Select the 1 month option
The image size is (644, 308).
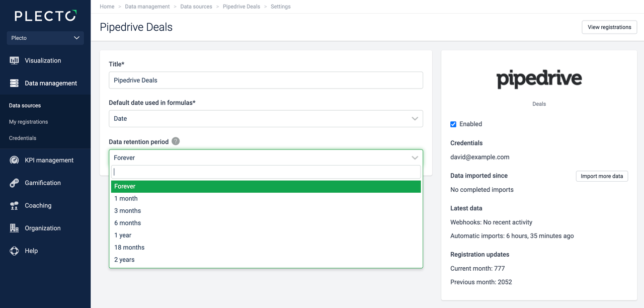126,198
